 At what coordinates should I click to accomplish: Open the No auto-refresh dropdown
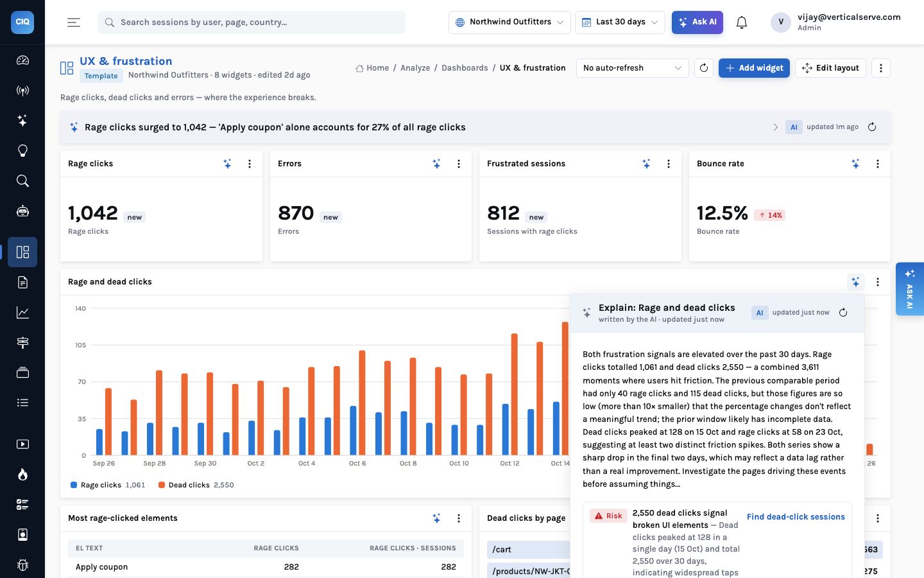tap(632, 68)
